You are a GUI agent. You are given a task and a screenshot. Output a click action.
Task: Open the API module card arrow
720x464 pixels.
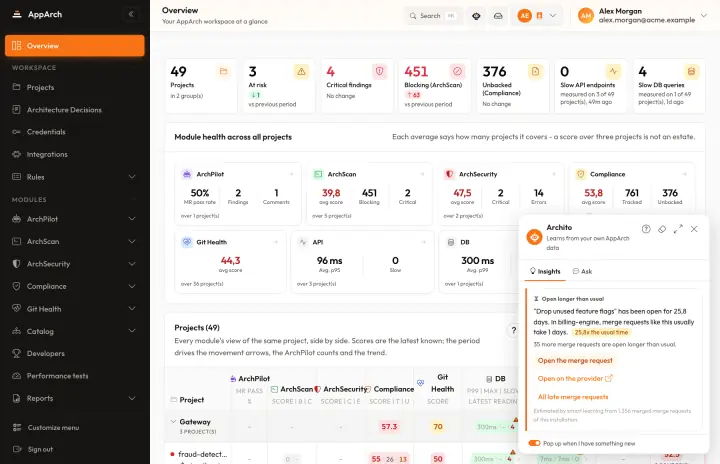[423, 242]
